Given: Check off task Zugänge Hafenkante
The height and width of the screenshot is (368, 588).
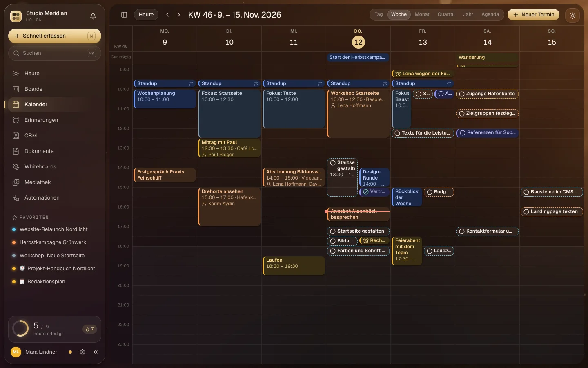Looking at the screenshot, I should coord(462,94).
